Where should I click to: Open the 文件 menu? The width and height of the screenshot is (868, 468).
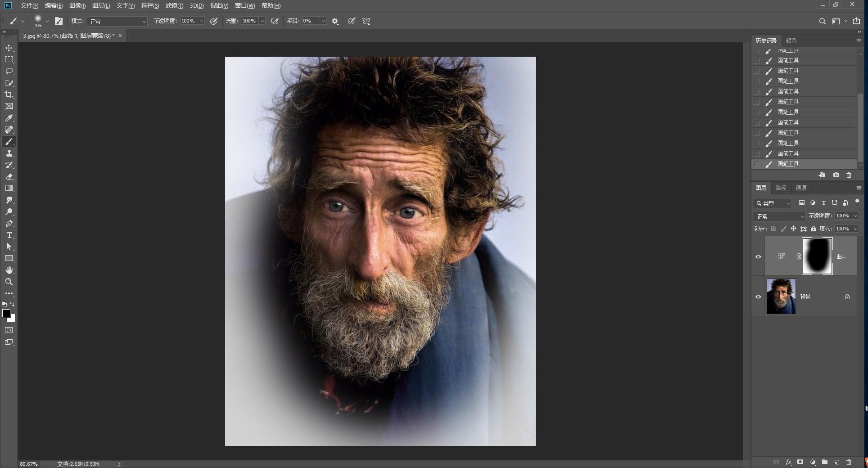point(29,5)
